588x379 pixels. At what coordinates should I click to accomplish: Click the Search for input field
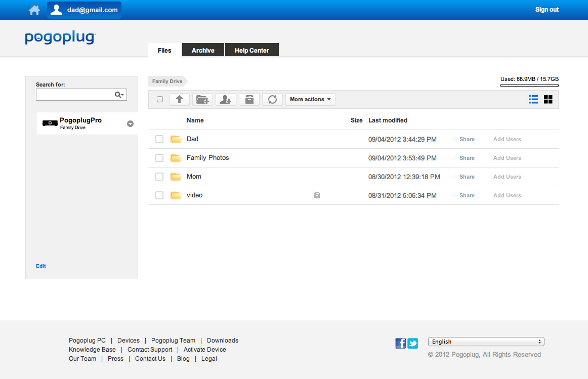75,95
